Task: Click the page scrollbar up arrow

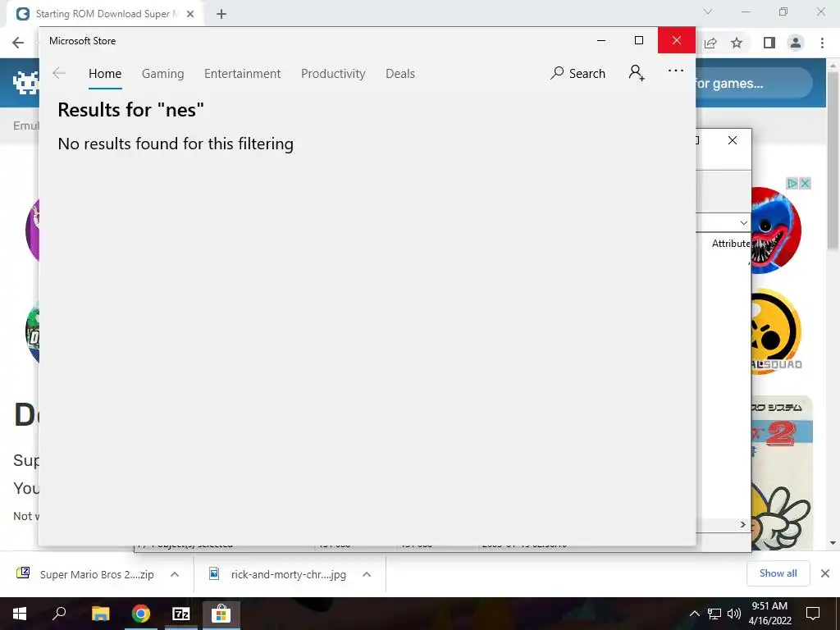Action: click(x=833, y=65)
